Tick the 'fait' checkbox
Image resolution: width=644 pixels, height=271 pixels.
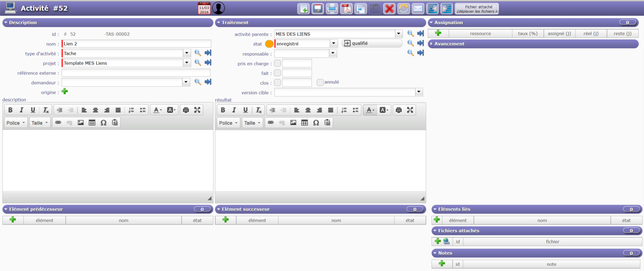coord(277,73)
